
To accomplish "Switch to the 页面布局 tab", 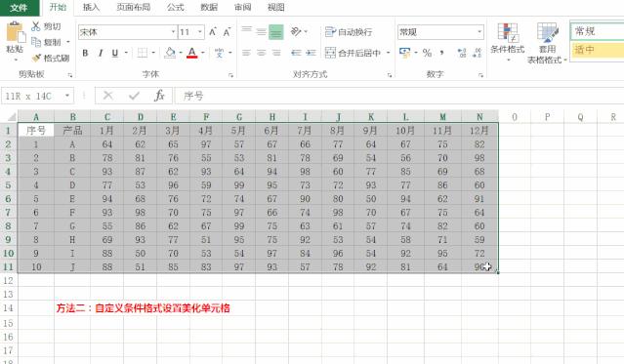I will click(x=134, y=7).
